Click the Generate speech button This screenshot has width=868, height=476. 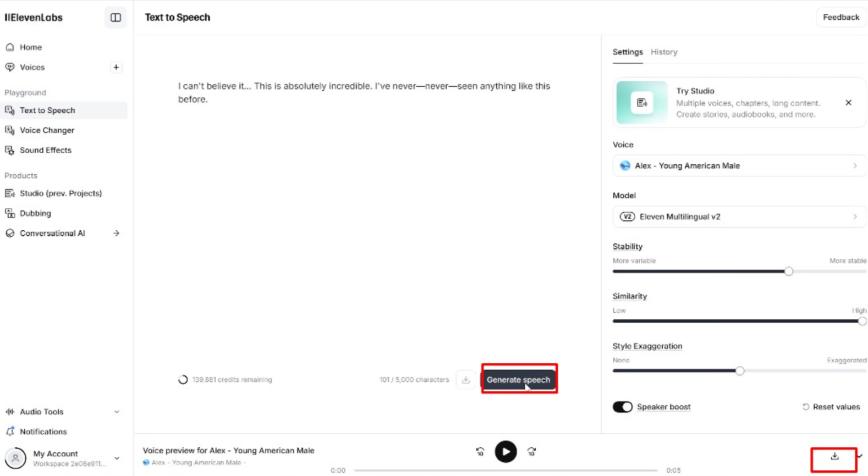(518, 380)
